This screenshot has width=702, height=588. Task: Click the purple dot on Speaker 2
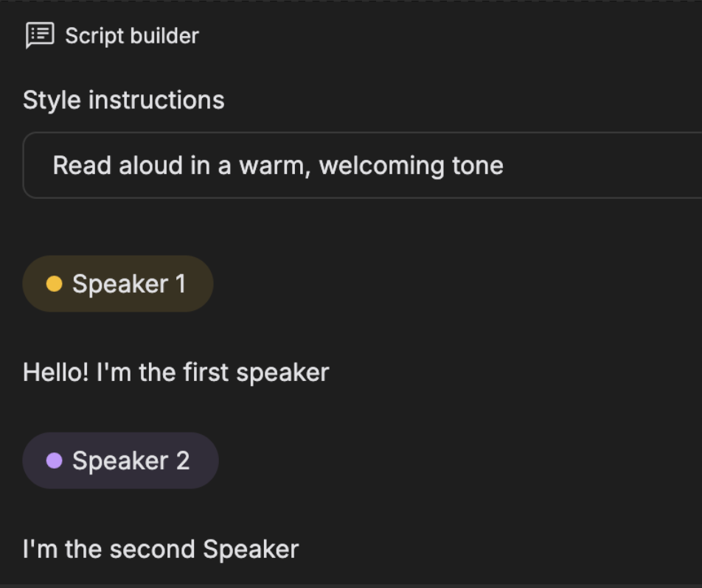click(x=54, y=461)
